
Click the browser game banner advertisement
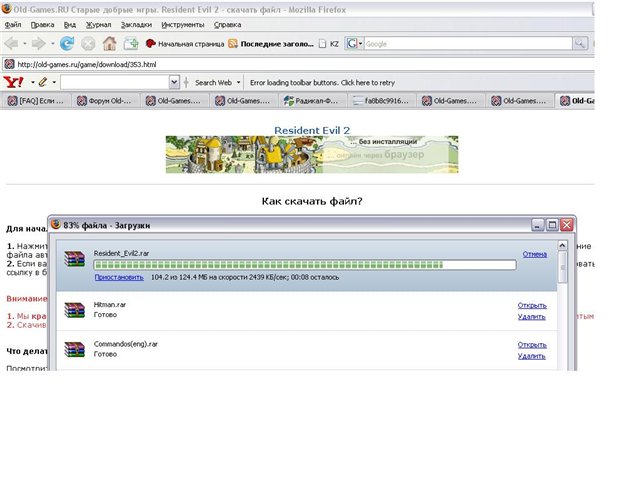point(312,154)
